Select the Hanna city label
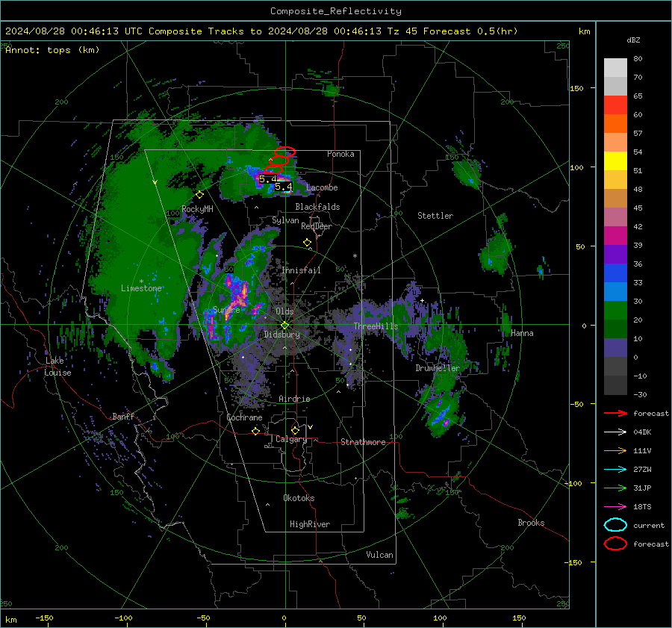The image size is (672, 628). [522, 333]
